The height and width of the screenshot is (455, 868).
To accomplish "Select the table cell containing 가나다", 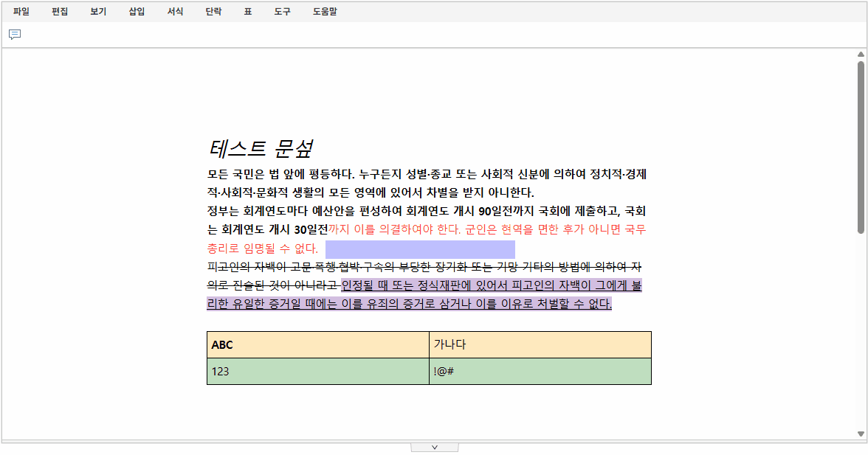I will 540,344.
